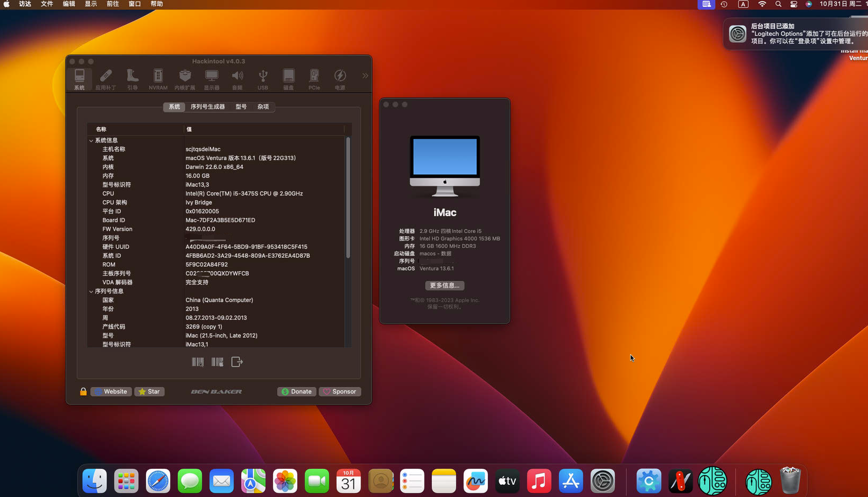Select the CPU row with i5-3475S value
Image resolution: width=868 pixels, height=497 pixels.
[216, 193]
